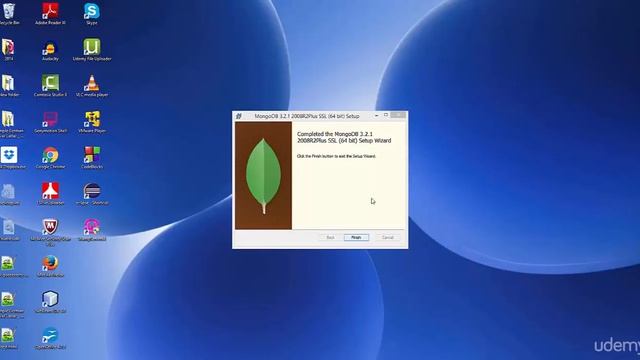Select the Udemy File Uploader shortcut
The height and width of the screenshot is (360, 640).
pos(92,50)
